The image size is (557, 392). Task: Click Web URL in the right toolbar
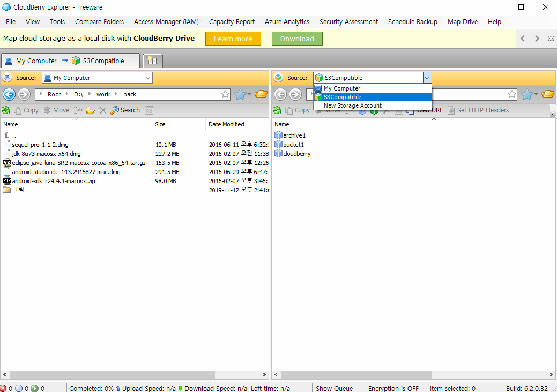pyautogui.click(x=425, y=110)
